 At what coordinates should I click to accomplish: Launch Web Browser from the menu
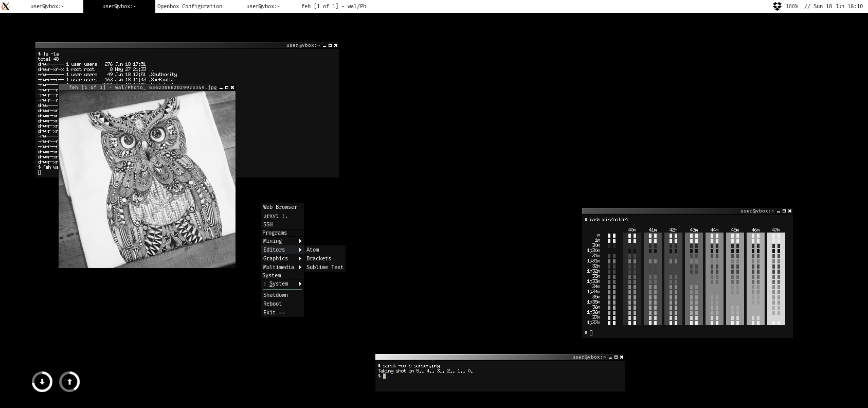click(x=282, y=207)
